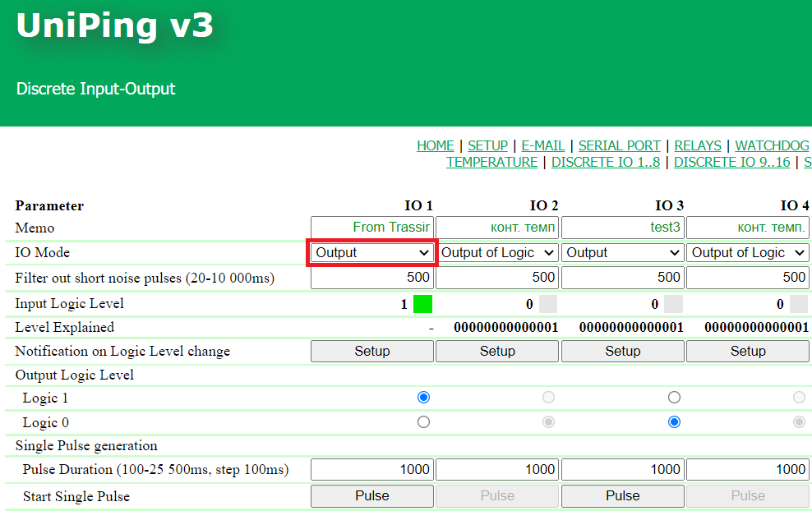Click the IO 4 Level Explained value
This screenshot has height=511, width=812.
[x=757, y=327]
